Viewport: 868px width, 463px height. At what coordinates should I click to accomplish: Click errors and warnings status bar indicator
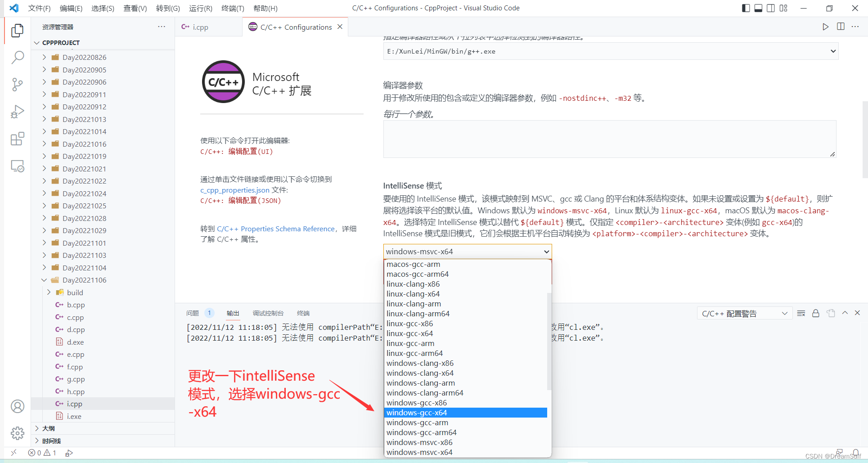pos(42,453)
